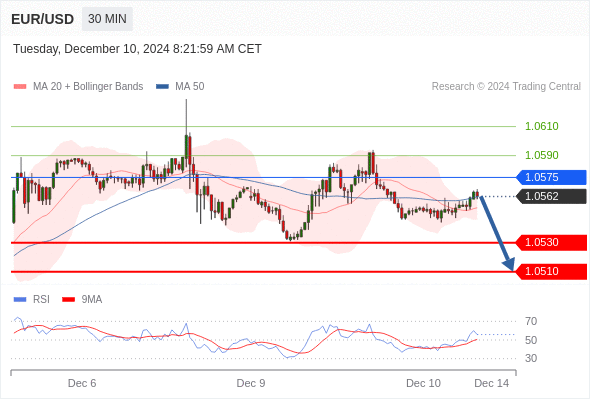
Task: Click the Dec 10 date axis label
Action: [423, 383]
